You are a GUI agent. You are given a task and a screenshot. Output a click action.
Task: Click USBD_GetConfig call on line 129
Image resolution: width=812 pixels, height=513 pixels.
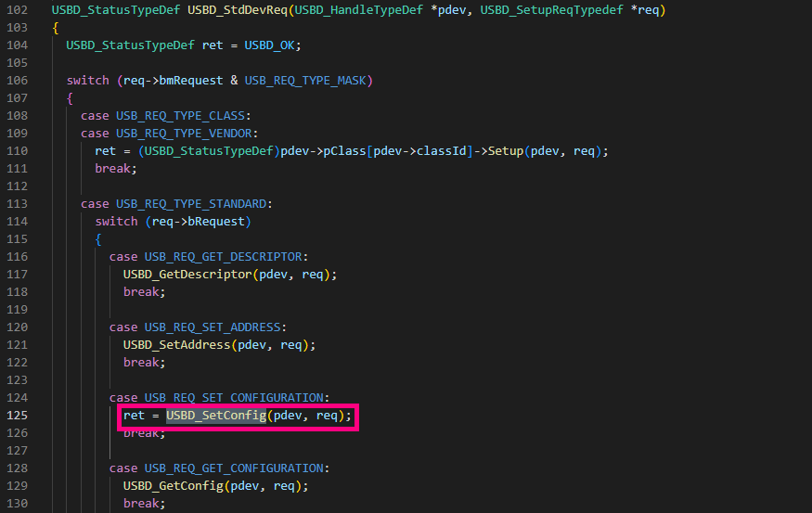point(173,485)
